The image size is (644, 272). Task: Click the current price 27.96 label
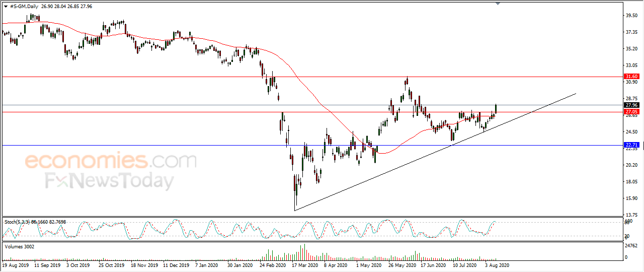(631, 105)
